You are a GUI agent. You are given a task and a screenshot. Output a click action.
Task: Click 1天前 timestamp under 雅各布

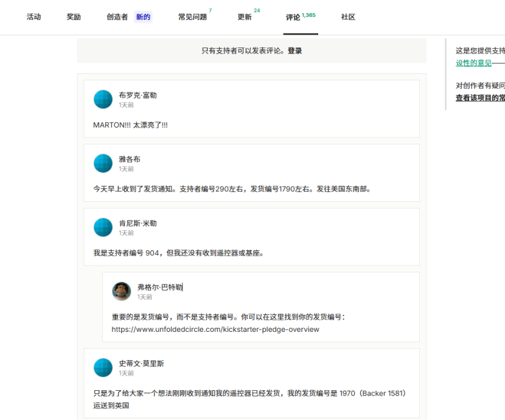[126, 169]
